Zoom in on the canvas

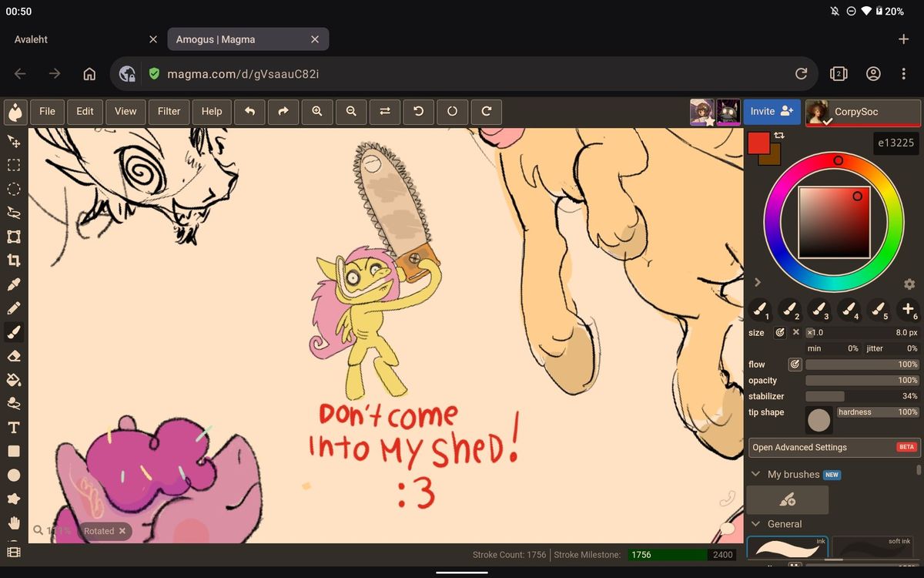[317, 112]
